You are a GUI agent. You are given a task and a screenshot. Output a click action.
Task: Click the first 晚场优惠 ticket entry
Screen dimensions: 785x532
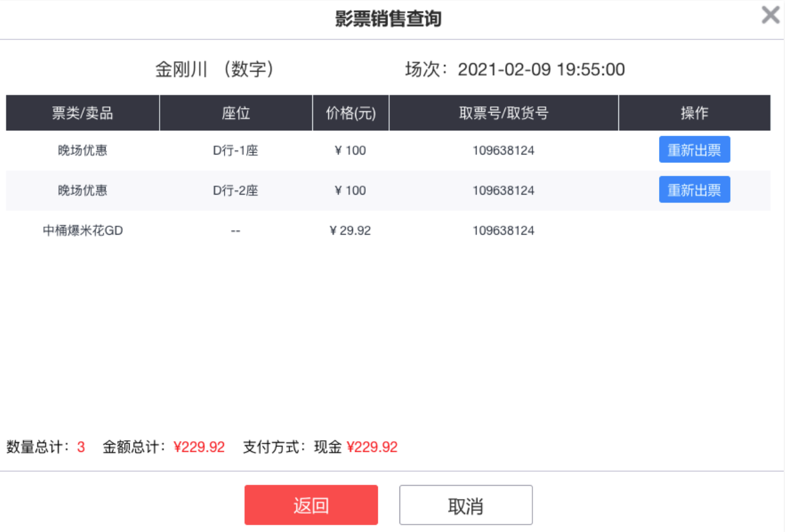tap(83, 151)
